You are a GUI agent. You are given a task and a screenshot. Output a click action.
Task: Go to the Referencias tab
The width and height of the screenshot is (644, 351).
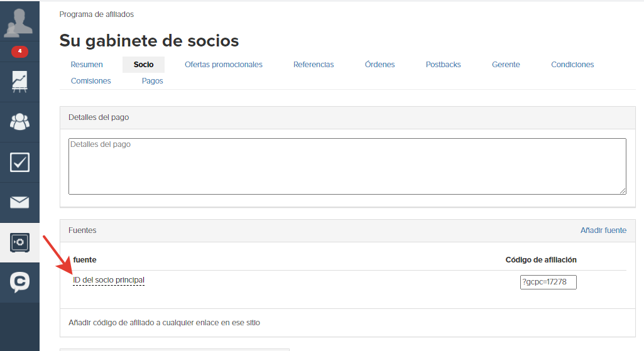click(x=314, y=65)
